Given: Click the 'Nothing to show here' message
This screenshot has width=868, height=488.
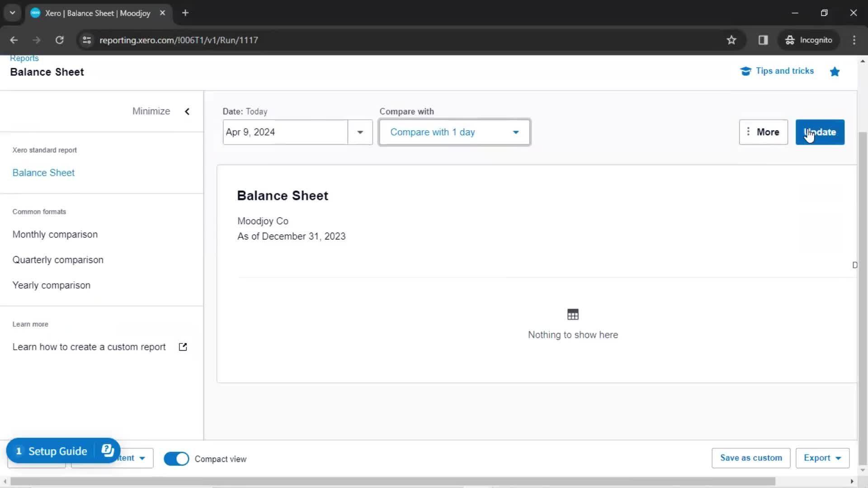Looking at the screenshot, I should (573, 335).
